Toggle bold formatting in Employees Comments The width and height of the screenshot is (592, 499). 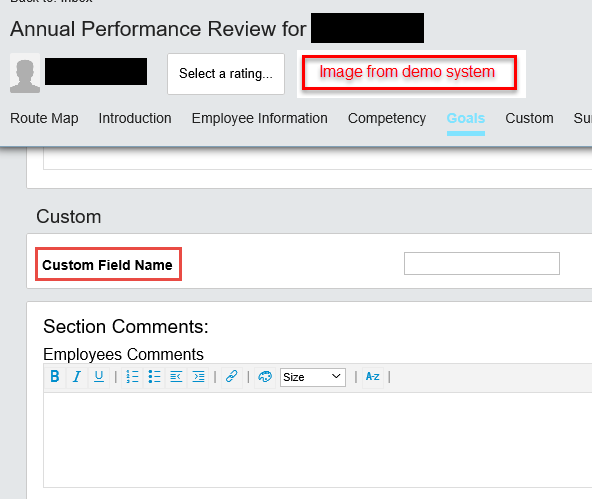[55, 377]
